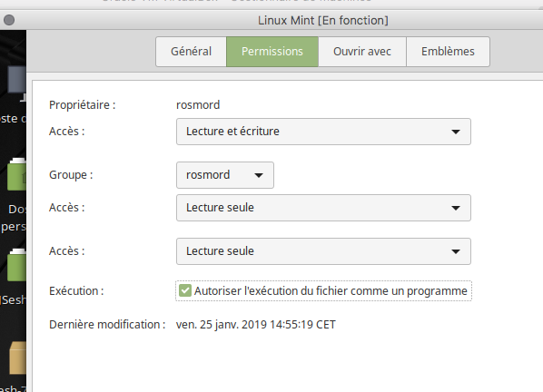This screenshot has width=543, height=392.
Task: Open the Emblèmes tab
Action: pyautogui.click(x=449, y=52)
